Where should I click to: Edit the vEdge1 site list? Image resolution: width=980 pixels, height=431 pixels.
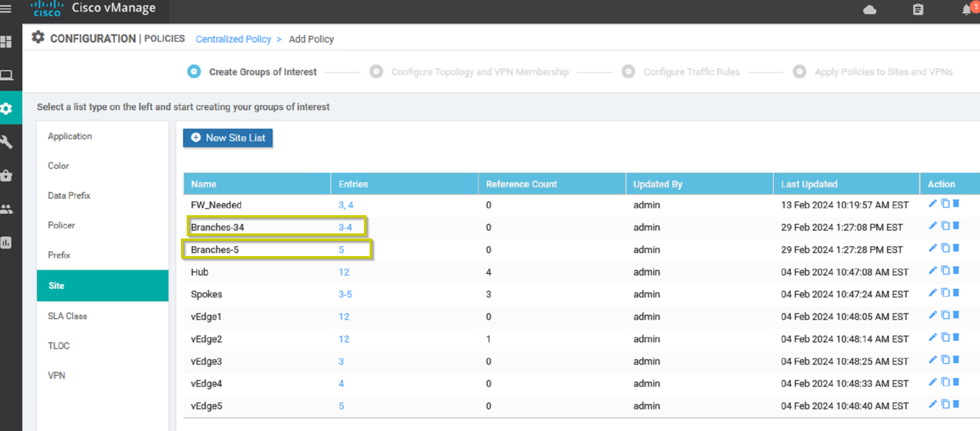coord(933,315)
